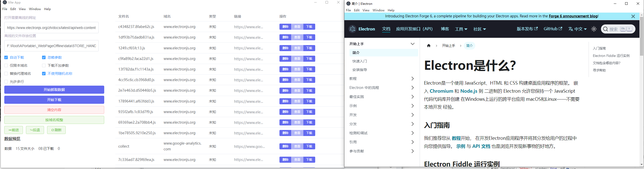Image resolution: width=644 pixels, height=169 pixels.
Task: Open View menu in Vite App
Action: [22, 9]
